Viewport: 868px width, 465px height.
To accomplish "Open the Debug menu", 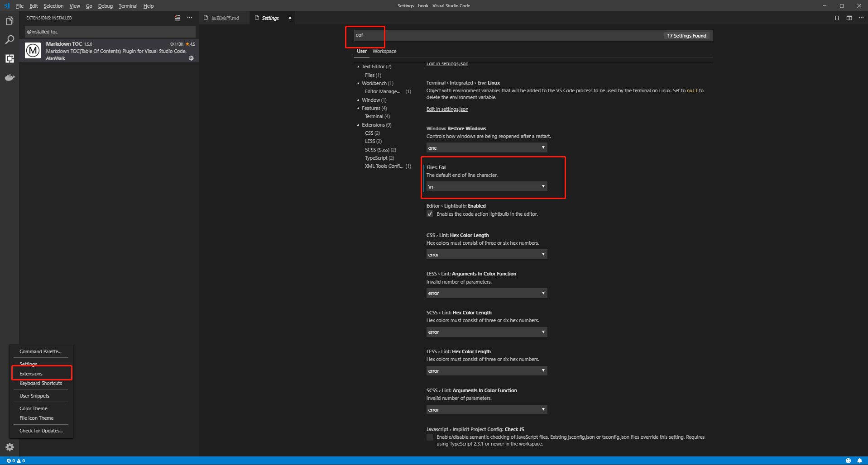I will [x=105, y=6].
